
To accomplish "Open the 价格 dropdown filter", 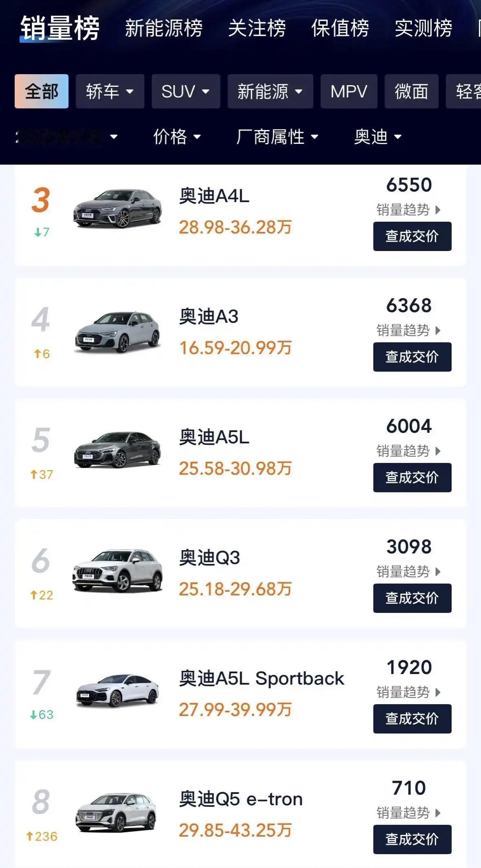I will 177,137.
